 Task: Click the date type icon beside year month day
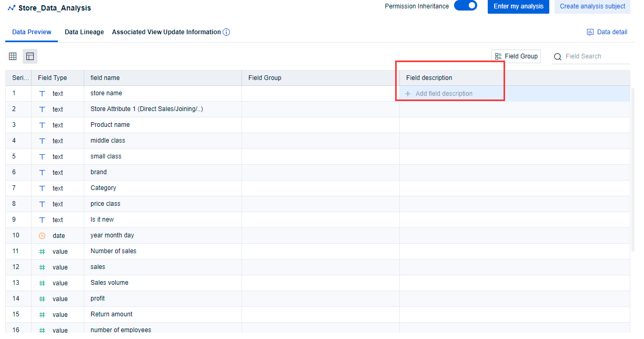42,235
